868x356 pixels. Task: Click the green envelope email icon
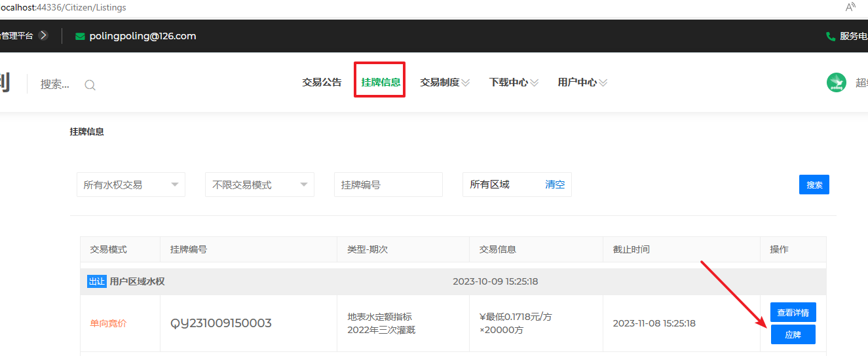tap(80, 37)
